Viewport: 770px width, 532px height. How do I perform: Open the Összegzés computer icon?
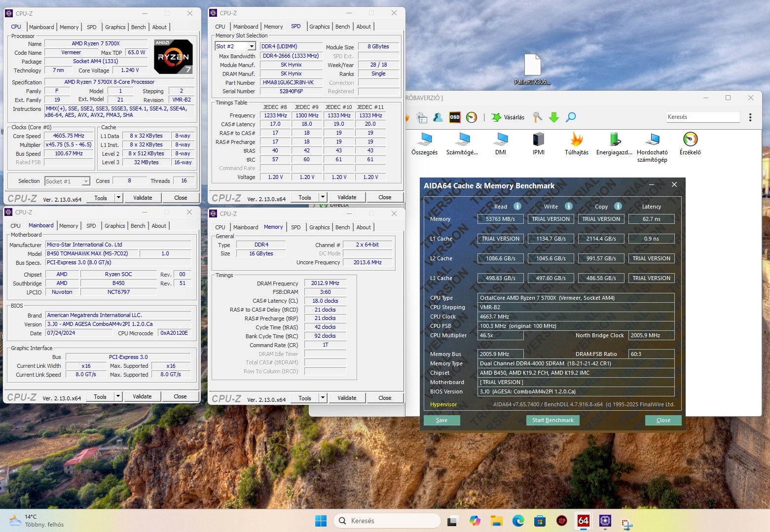tap(424, 140)
